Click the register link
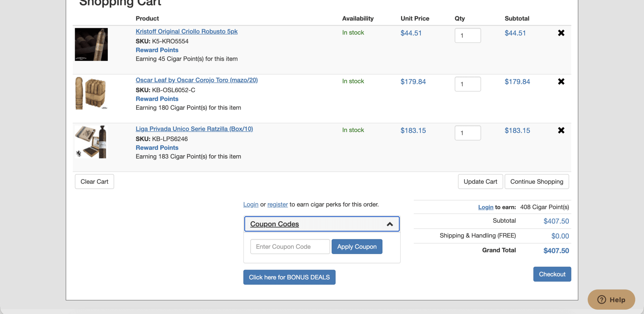644x314 pixels. click(278, 205)
